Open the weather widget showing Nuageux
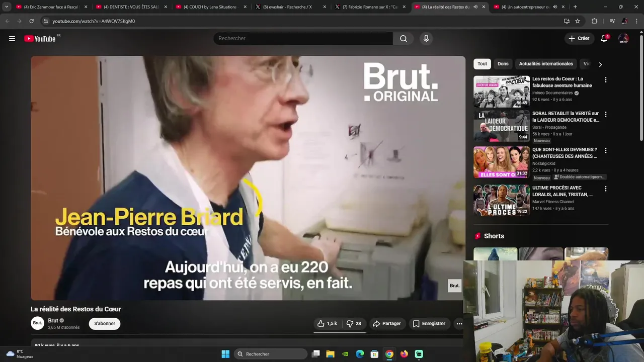The image size is (644, 362). pos(20,354)
